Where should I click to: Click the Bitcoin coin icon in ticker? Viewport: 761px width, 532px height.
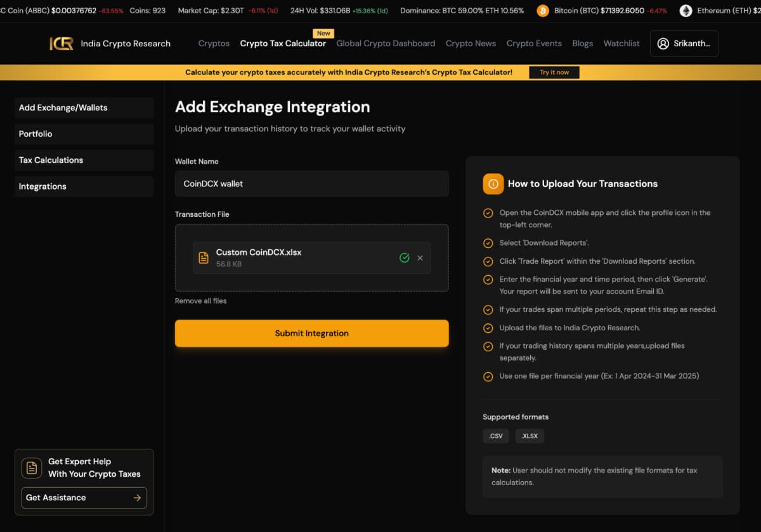point(543,11)
